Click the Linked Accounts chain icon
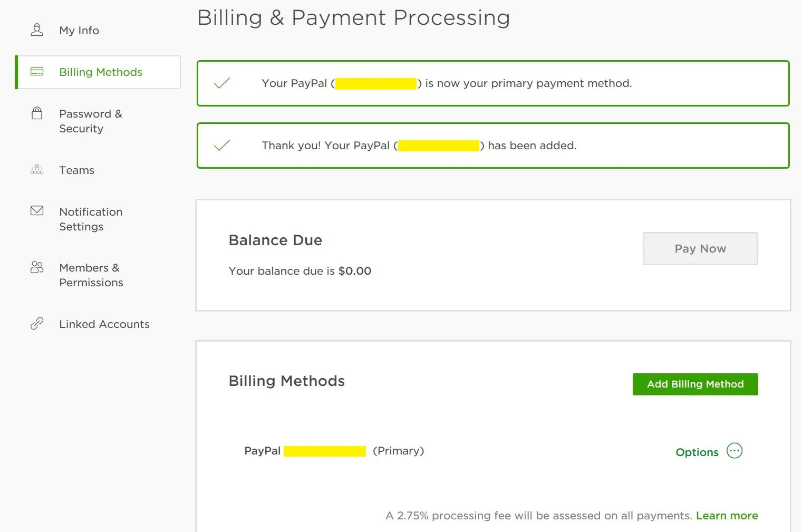The image size is (802, 532). (37, 323)
